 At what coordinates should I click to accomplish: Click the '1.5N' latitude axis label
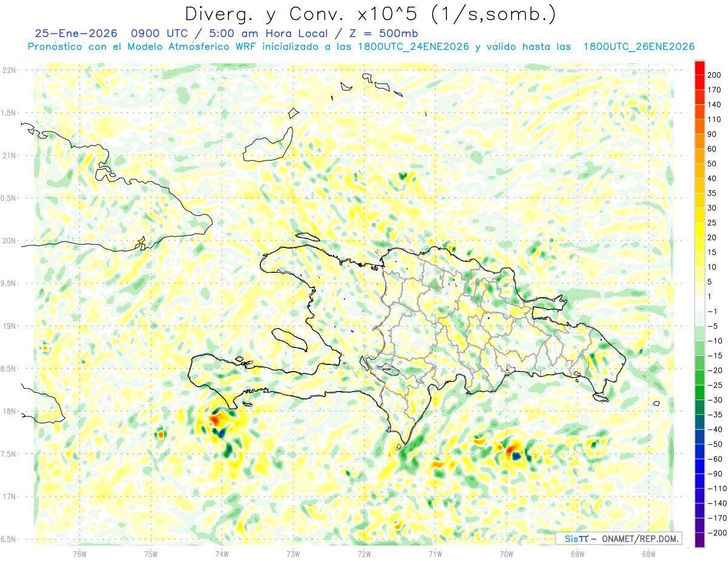point(9,113)
